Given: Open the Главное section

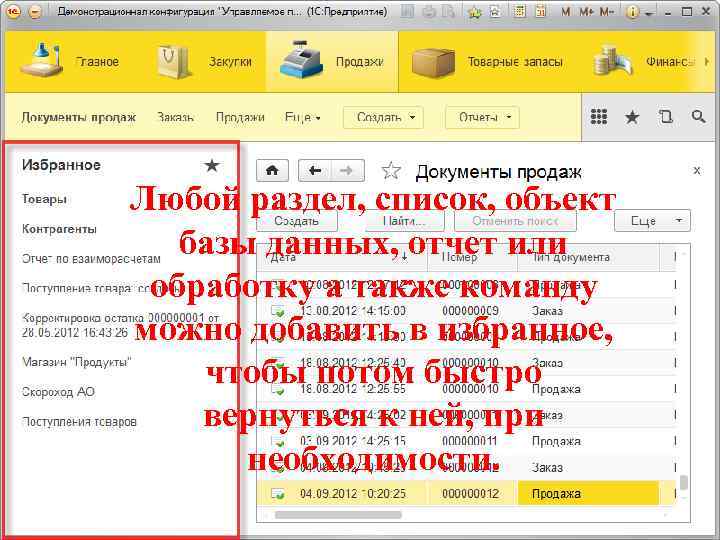Looking at the screenshot, I should (x=70, y=62).
